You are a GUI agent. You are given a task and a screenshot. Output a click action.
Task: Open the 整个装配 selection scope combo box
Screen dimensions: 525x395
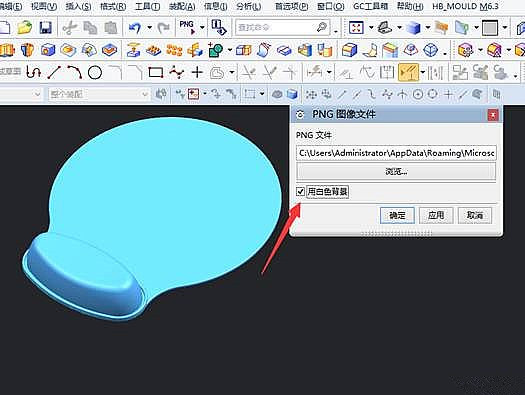point(99,94)
